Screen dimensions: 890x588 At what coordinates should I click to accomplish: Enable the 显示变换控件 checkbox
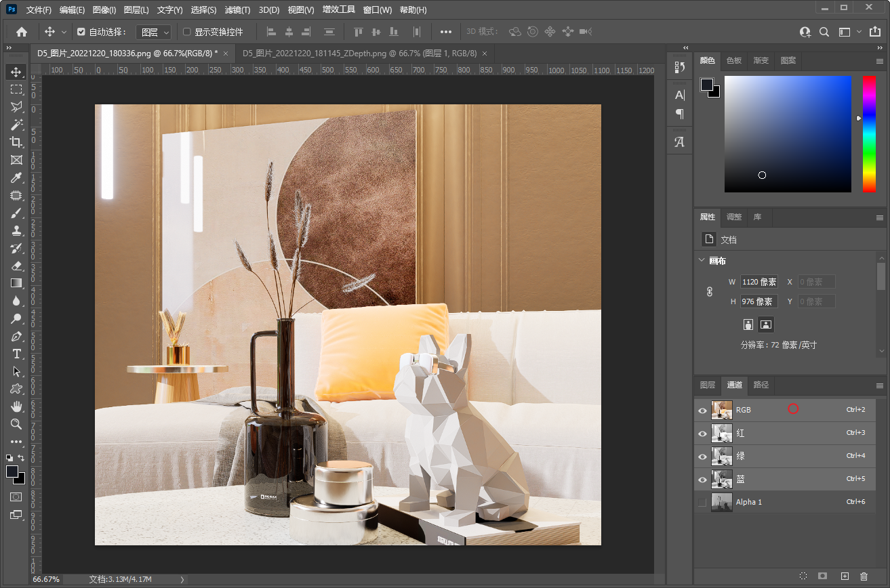click(x=187, y=32)
